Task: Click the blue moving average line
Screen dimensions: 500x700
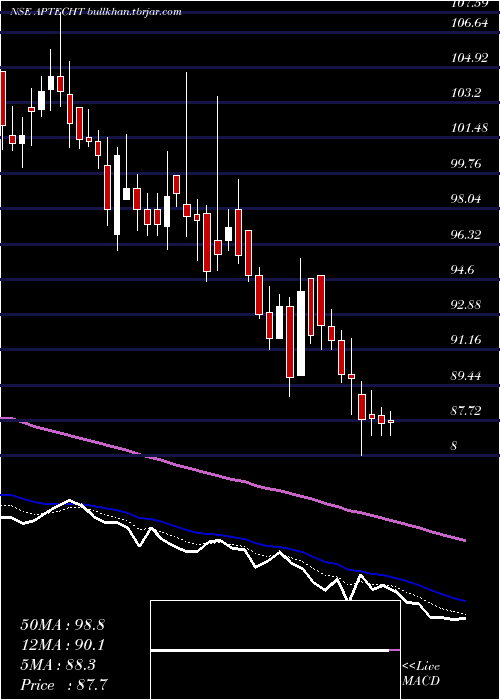Action: (232, 538)
